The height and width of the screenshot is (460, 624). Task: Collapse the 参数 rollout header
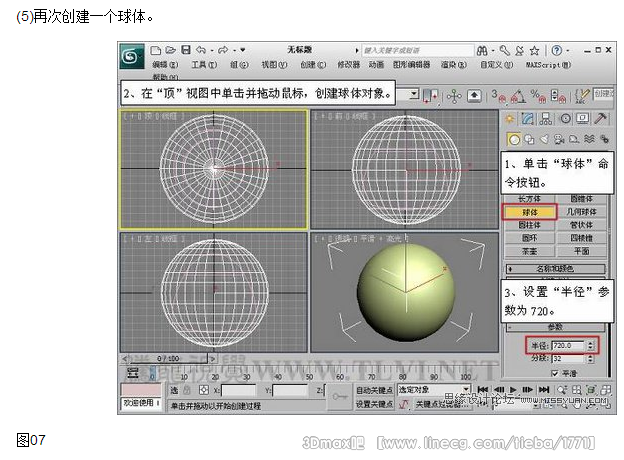555,327
